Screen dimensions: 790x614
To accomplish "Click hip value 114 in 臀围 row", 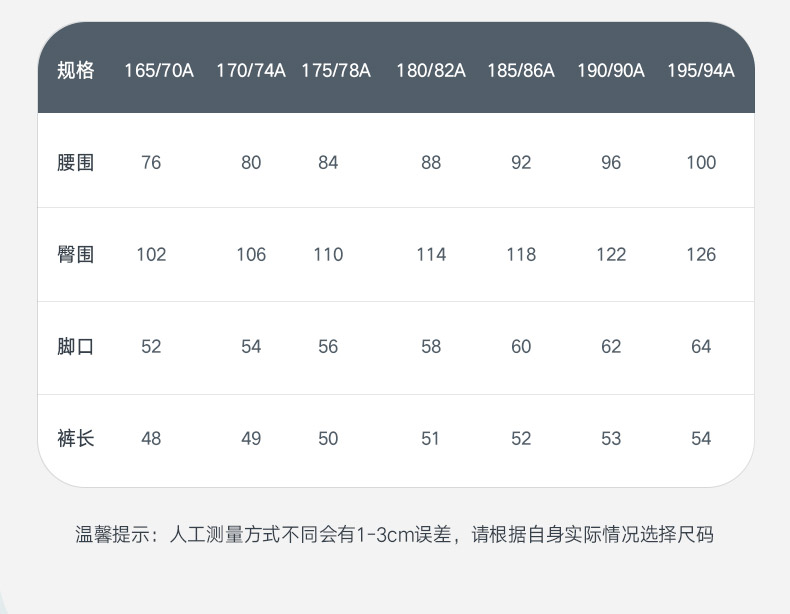I will tap(431, 254).
